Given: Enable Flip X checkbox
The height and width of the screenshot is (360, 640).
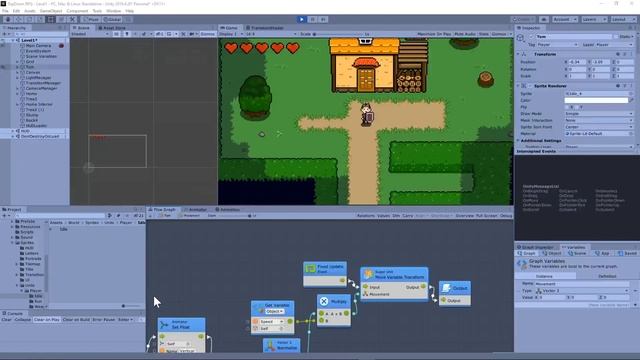Looking at the screenshot, I should [568, 107].
